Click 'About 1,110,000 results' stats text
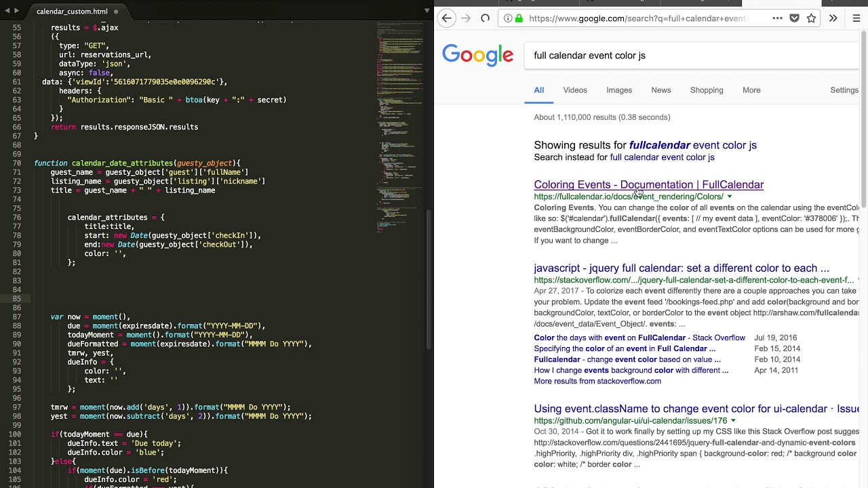This screenshot has height=488, width=868. point(602,117)
